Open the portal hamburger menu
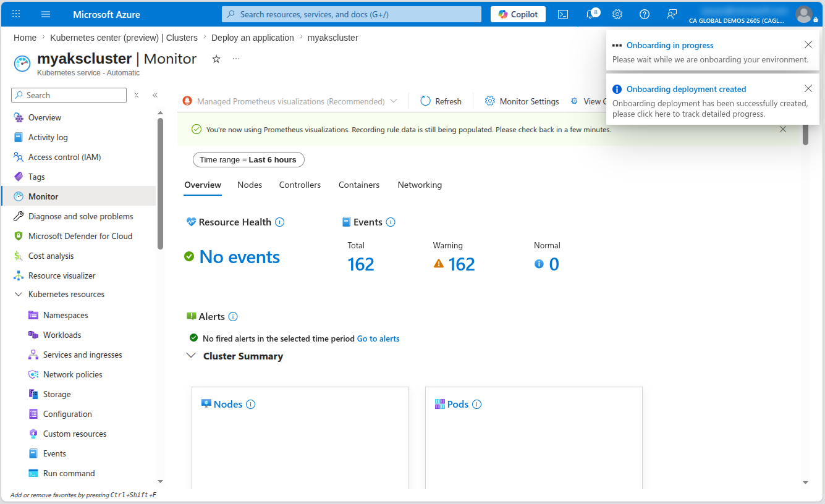Image resolution: width=825 pixels, height=504 pixels. point(46,14)
